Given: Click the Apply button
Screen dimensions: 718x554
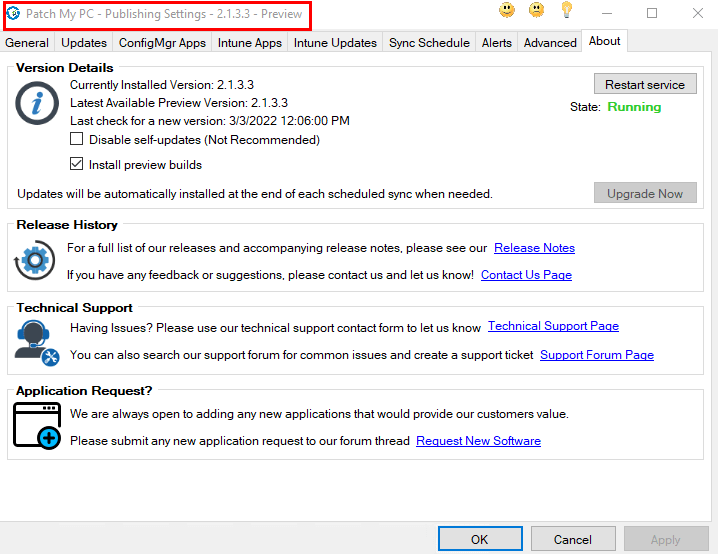Looking at the screenshot, I should click(666, 539).
